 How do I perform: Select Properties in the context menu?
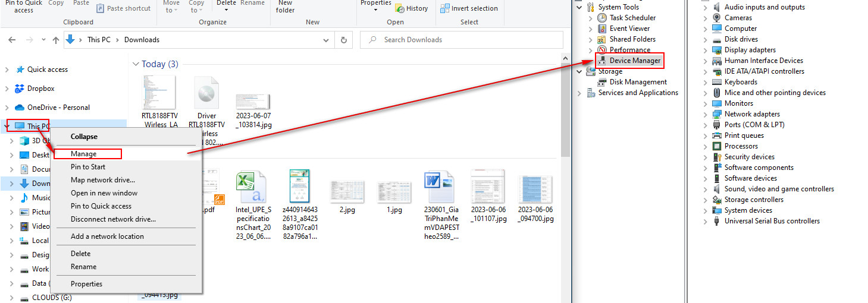[x=87, y=284]
